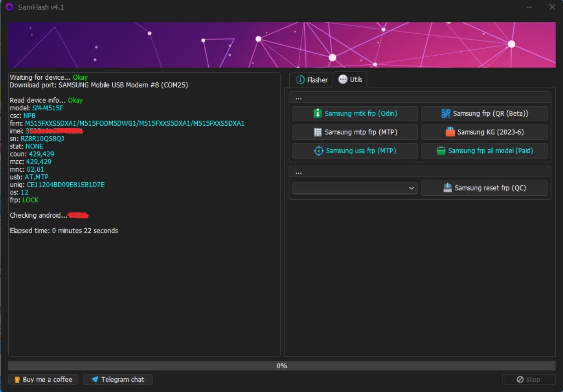Click the QR code icon
This screenshot has height=392, width=563.
pyautogui.click(x=446, y=113)
